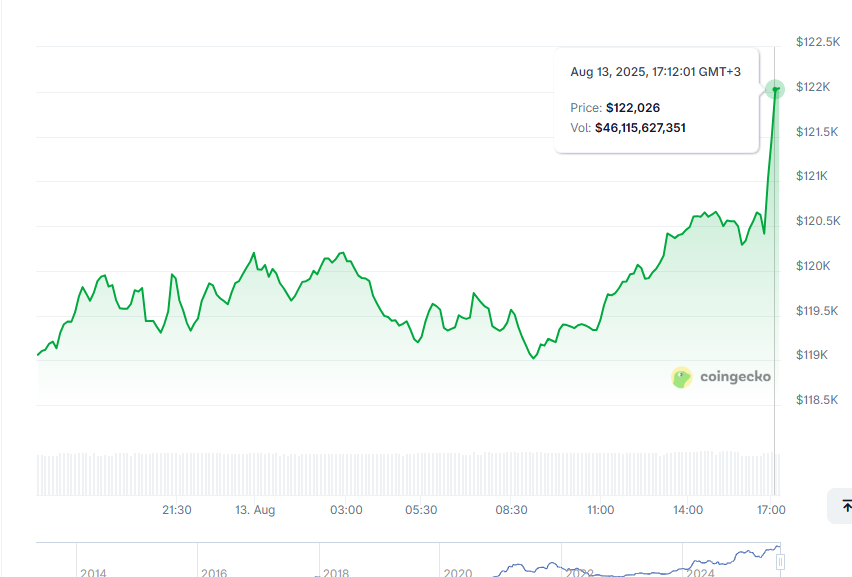Click the 11:00 time axis label
The height and width of the screenshot is (577, 852).
tap(600, 510)
